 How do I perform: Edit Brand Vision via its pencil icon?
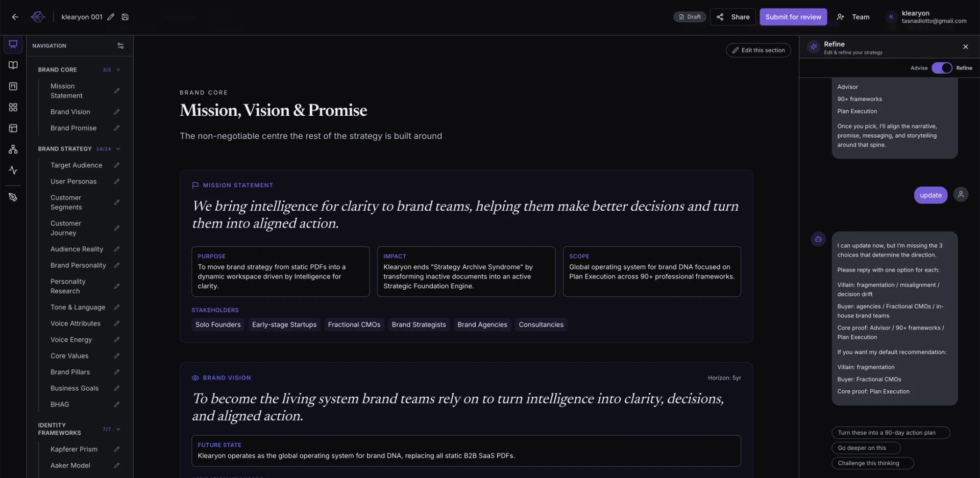click(x=117, y=112)
